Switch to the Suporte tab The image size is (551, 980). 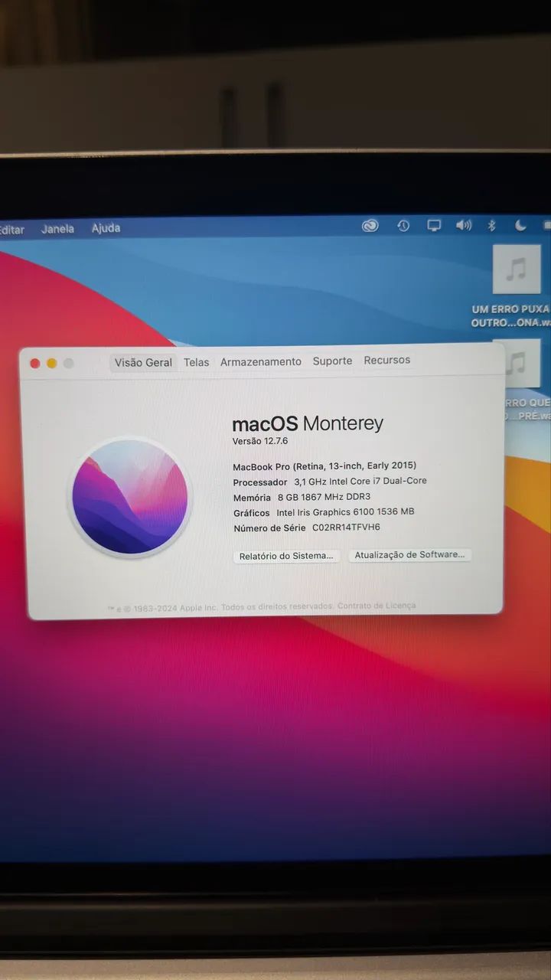[332, 361]
